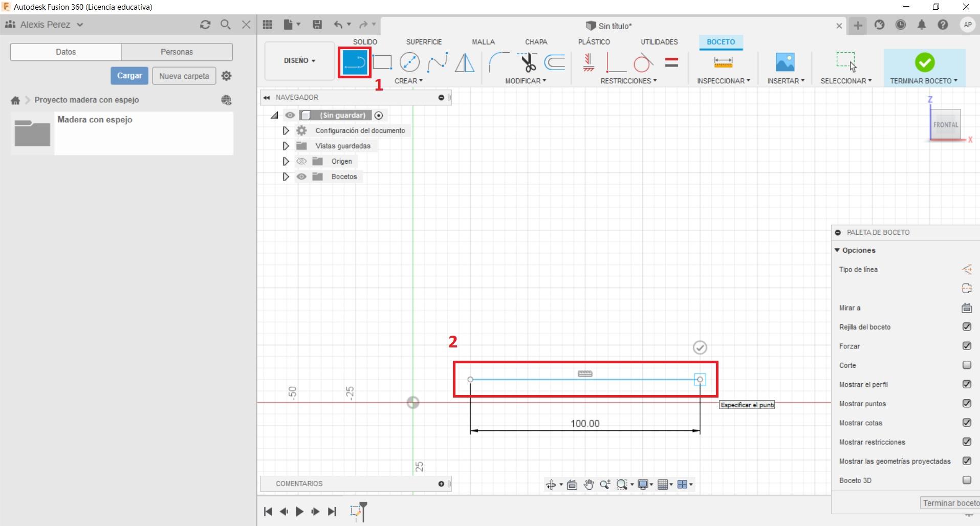Undo the last action
The height and width of the screenshot is (526, 980).
click(x=338, y=25)
